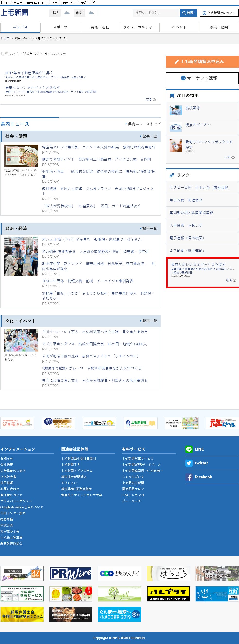Click the 上毛新聞 site logo

[x=15, y=12]
